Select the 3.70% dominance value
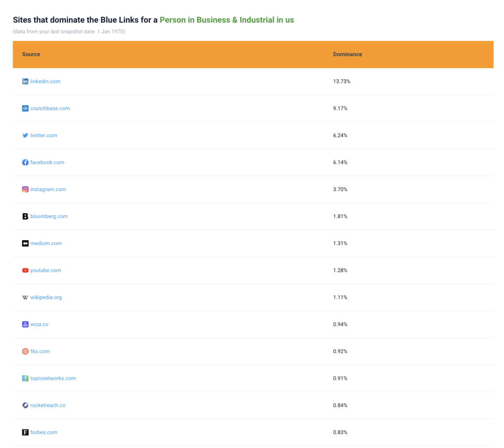Screen dimensions: 504x448 click(340, 189)
